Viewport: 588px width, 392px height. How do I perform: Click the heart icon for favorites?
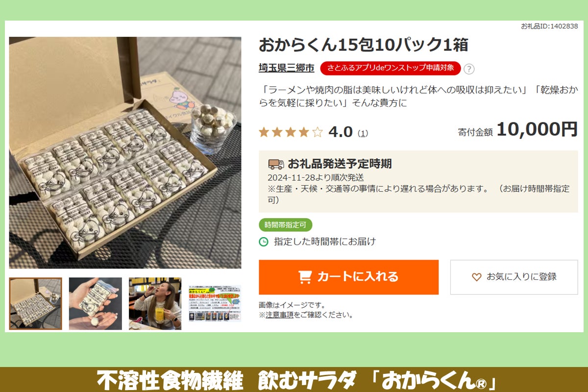click(476, 277)
